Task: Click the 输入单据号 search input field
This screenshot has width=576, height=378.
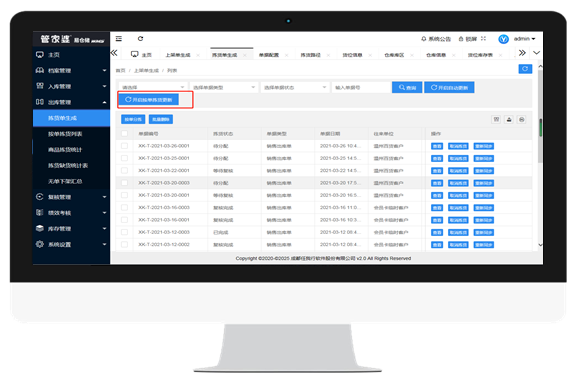Action: pos(361,87)
